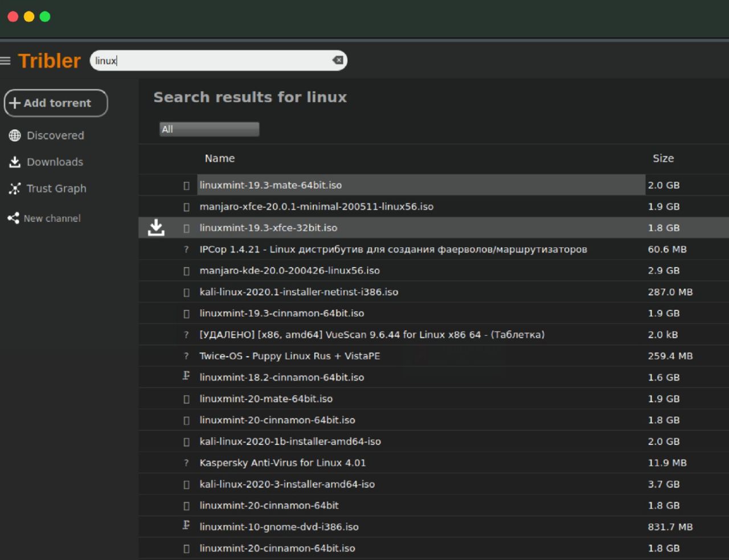Clear the search field text
This screenshot has width=729, height=560.
[x=338, y=60]
